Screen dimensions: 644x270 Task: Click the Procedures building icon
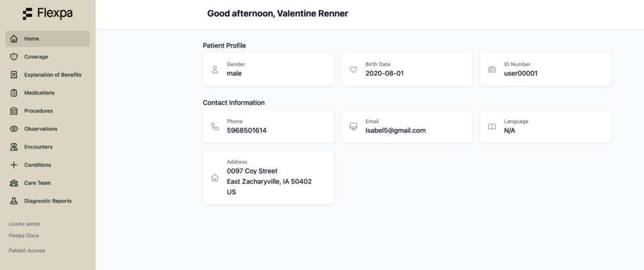[x=14, y=111]
